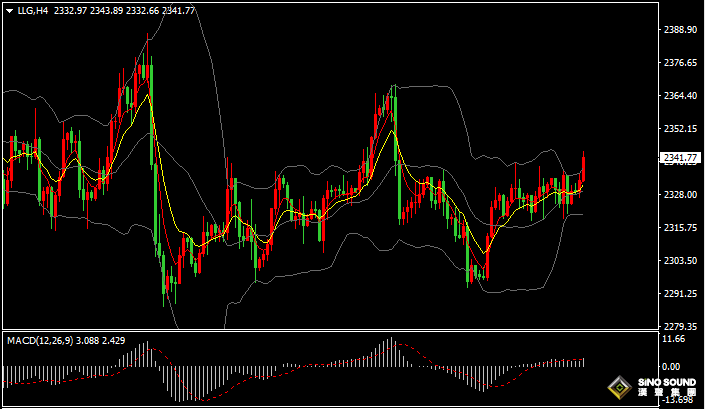
Task: Click the 2352.15 price axis label
Action: point(680,129)
